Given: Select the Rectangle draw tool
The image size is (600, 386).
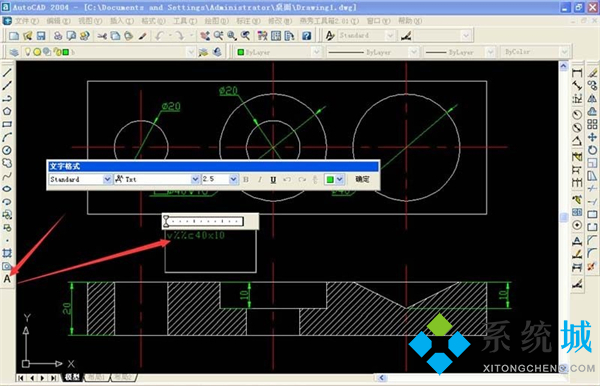Looking at the screenshot, I should coord(7,124).
